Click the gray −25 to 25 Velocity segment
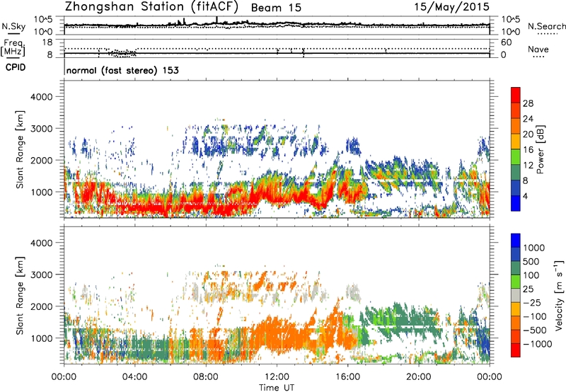566x392 pixels. point(516,295)
